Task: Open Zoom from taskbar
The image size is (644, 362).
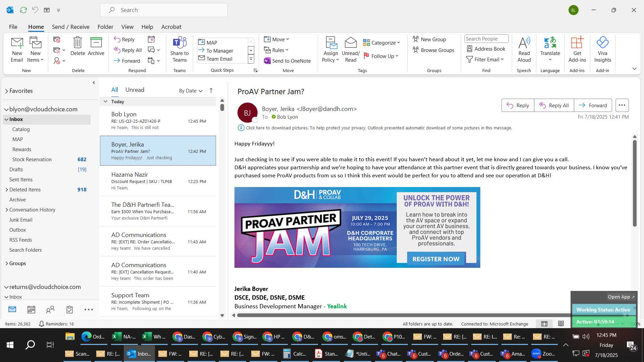Action: 543,354
